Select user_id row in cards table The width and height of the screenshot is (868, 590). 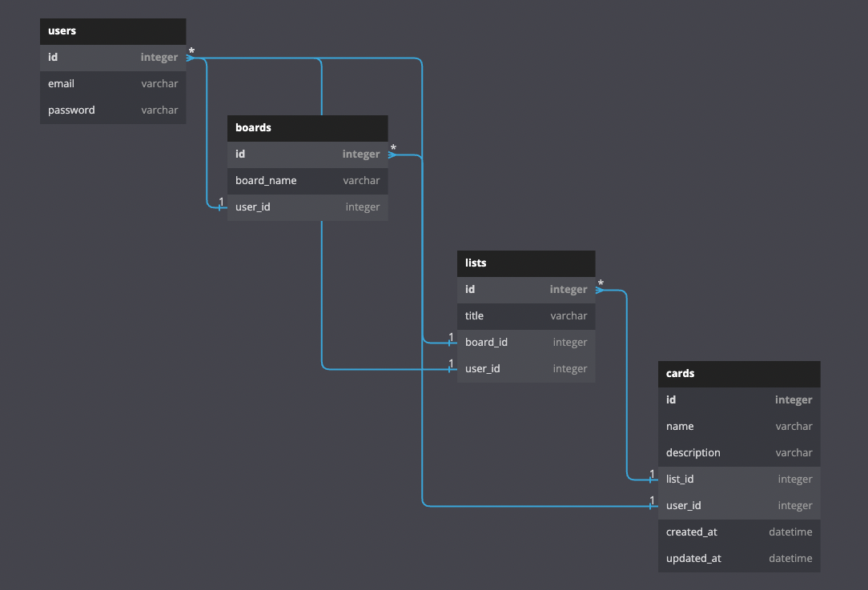coord(739,506)
